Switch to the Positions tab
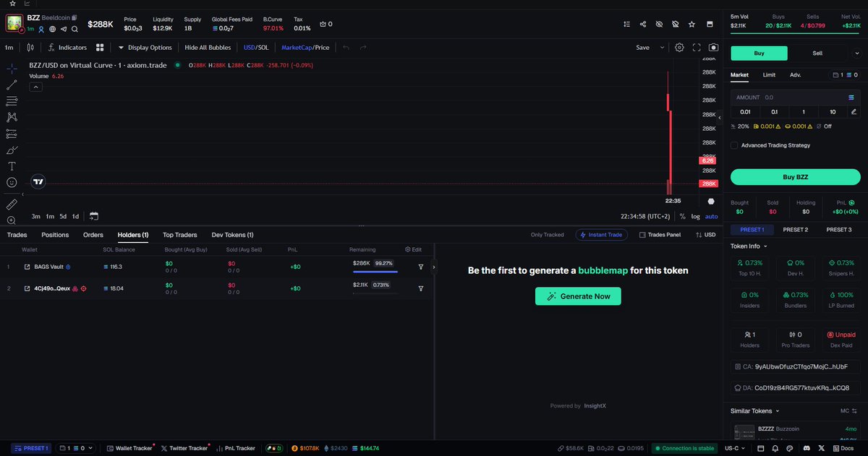The width and height of the screenshot is (868, 456). pyautogui.click(x=55, y=235)
